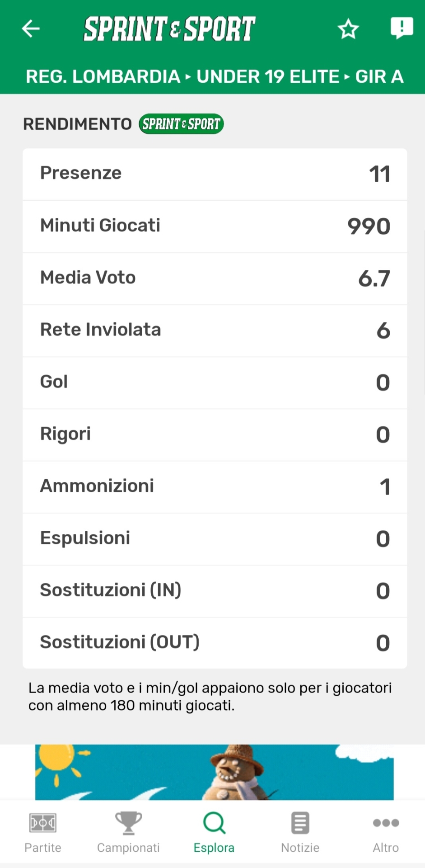Add to favorites with star icon
This screenshot has width=425, height=868.
click(x=348, y=29)
